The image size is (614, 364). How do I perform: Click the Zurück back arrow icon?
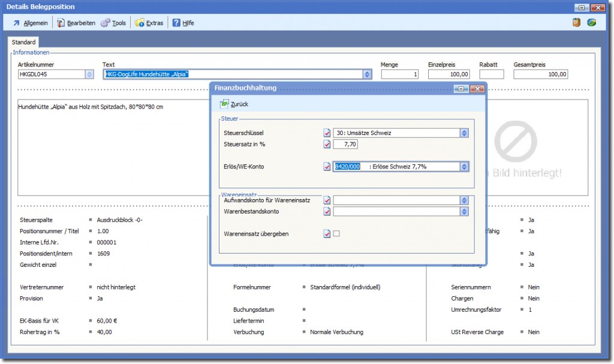click(224, 104)
